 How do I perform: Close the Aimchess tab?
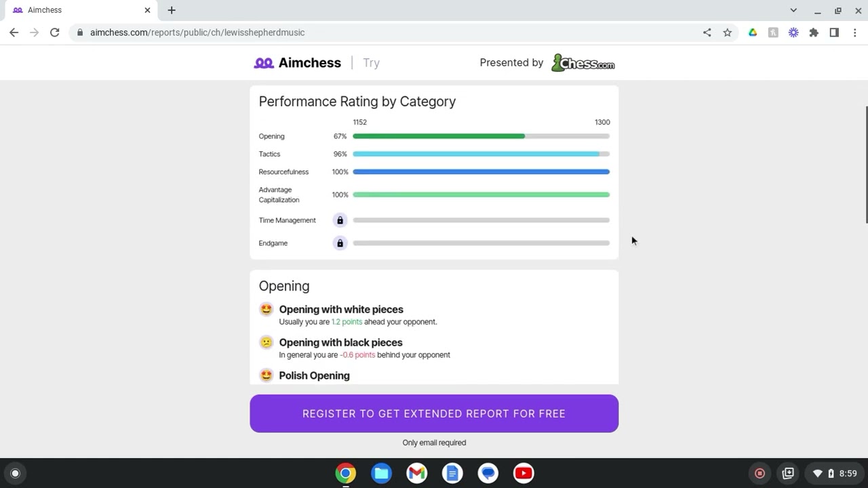coord(147,10)
